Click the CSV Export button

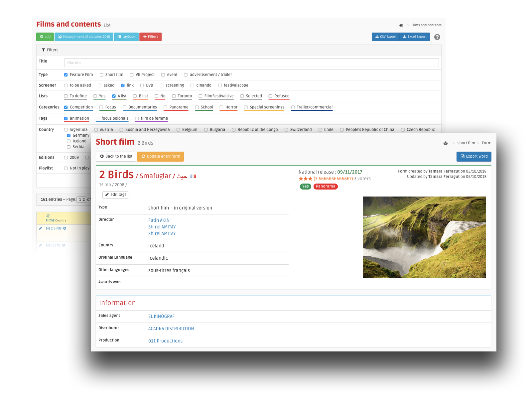click(386, 37)
